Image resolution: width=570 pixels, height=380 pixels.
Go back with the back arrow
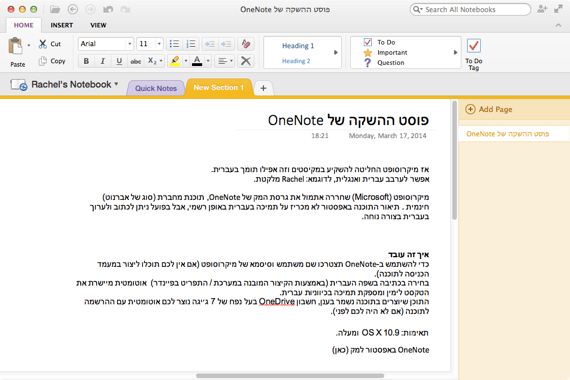pyautogui.click(x=73, y=9)
